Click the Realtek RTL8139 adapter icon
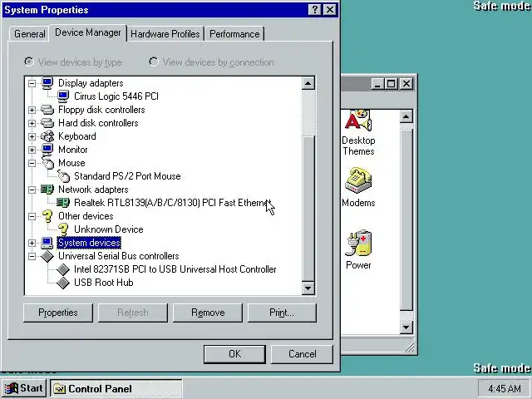The height and width of the screenshot is (399, 532). pos(63,203)
